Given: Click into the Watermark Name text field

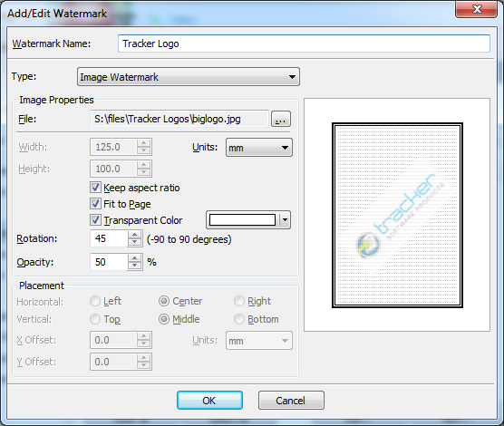Looking at the screenshot, I should coord(304,44).
